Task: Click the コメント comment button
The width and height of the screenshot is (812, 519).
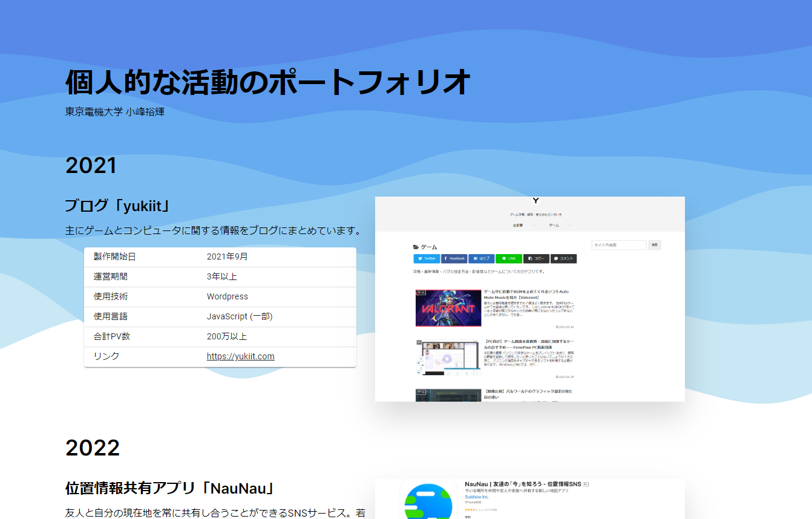Action: click(x=563, y=258)
